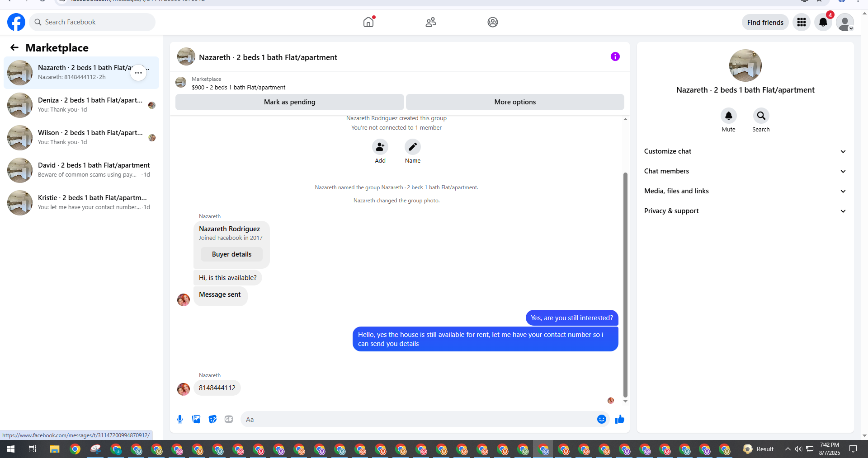Open the Deniza conversation
Viewport: 868px width, 458px height.
tap(81, 105)
